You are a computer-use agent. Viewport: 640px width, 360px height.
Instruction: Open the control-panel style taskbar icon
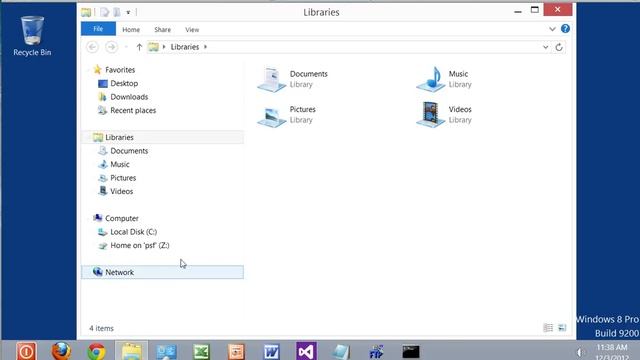pos(167,351)
